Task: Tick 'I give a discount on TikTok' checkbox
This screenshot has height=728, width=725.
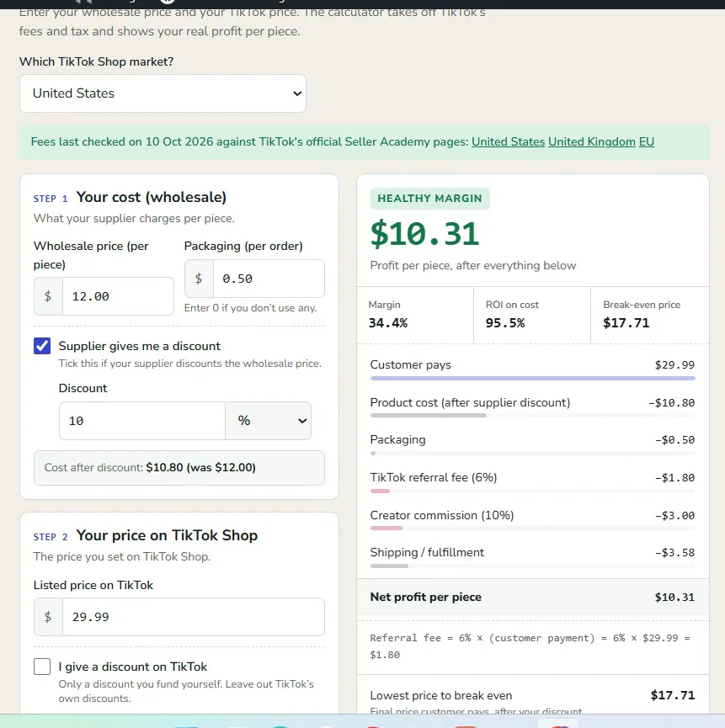Action: click(x=42, y=667)
